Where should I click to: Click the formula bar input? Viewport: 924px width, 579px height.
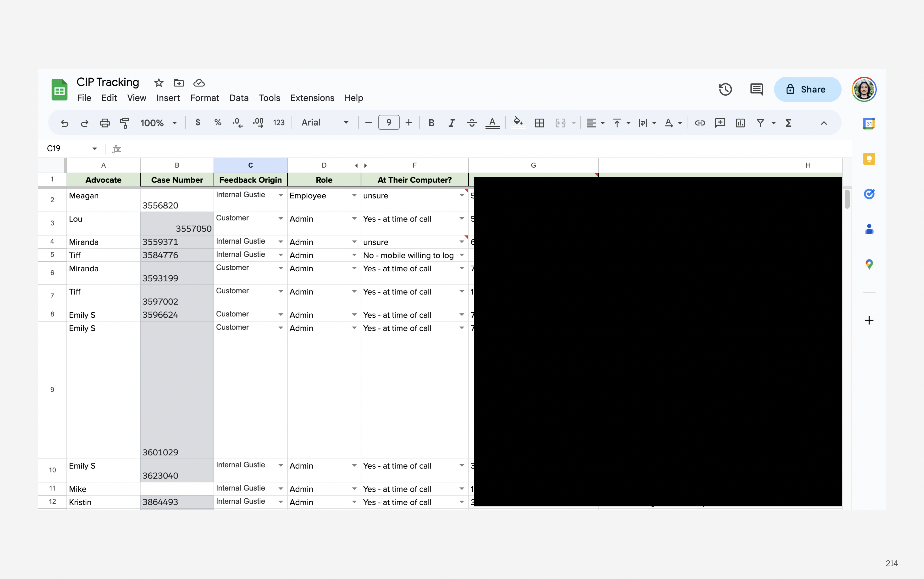pos(460,149)
